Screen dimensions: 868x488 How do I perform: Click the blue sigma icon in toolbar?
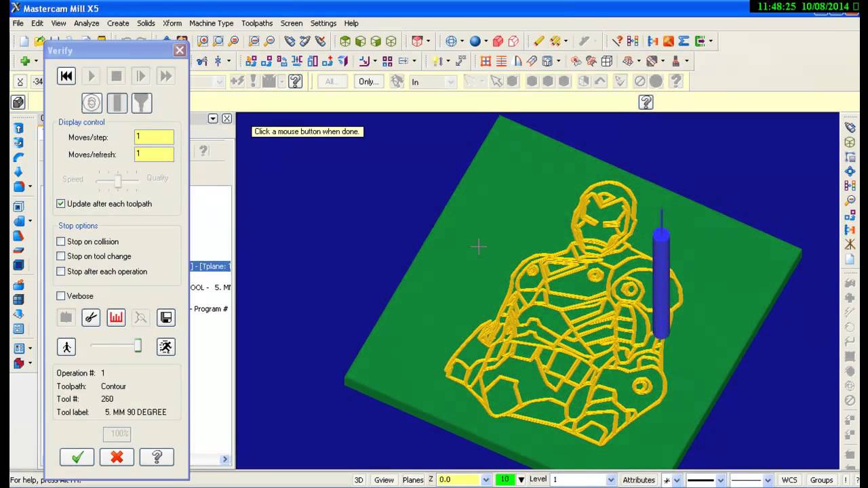[x=684, y=41]
